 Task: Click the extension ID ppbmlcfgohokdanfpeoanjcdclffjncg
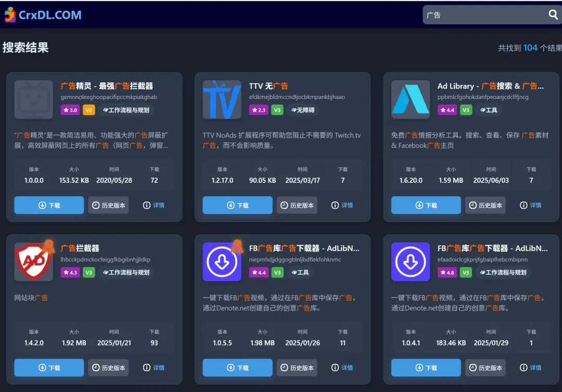(483, 97)
